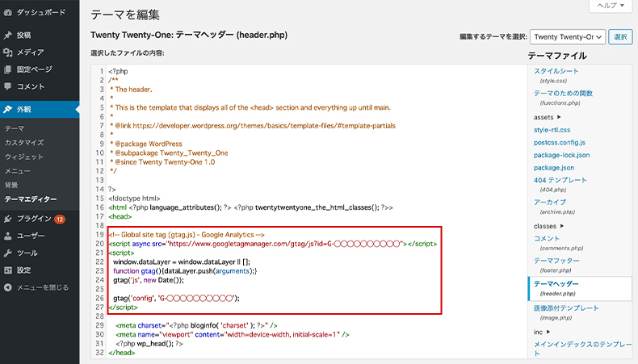Screen dimensions: 638x364
Task: Open コメント (comments.php) file
Action: (547, 239)
